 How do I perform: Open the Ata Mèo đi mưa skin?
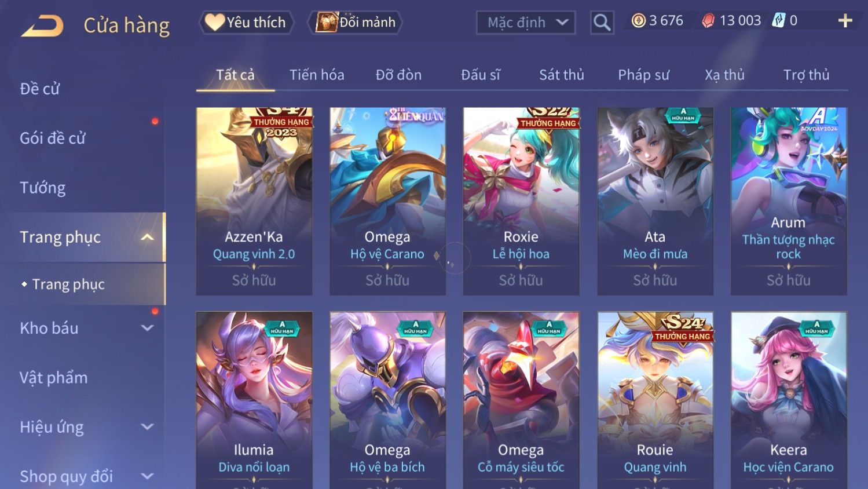(x=655, y=201)
